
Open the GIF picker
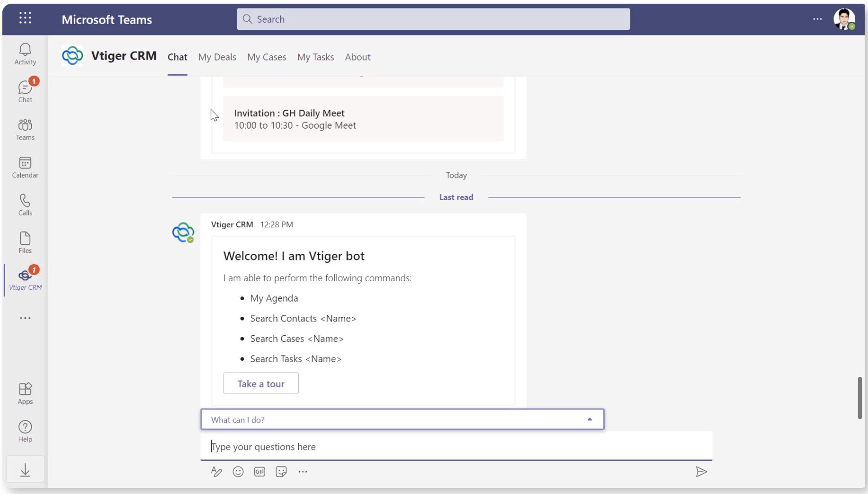[260, 472]
